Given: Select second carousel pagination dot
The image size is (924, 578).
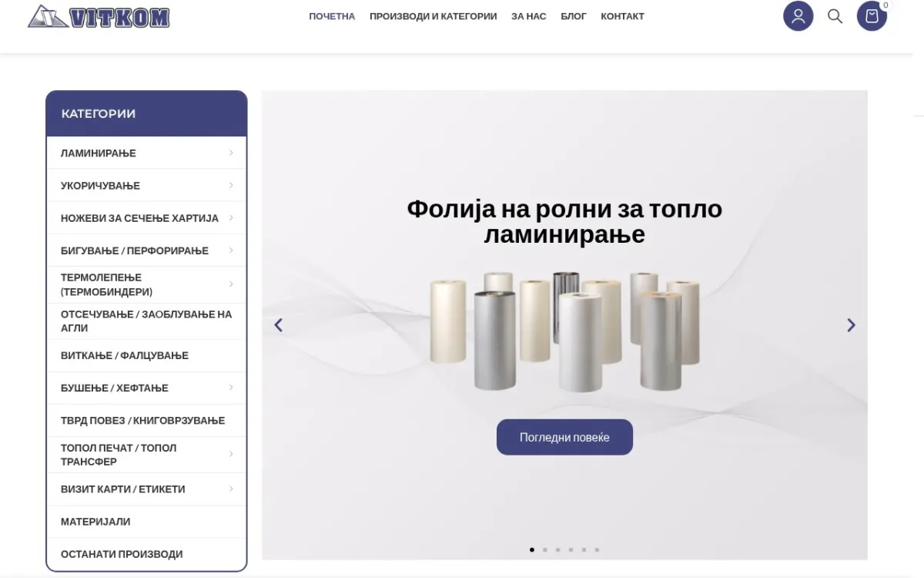Looking at the screenshot, I should click(x=545, y=549).
